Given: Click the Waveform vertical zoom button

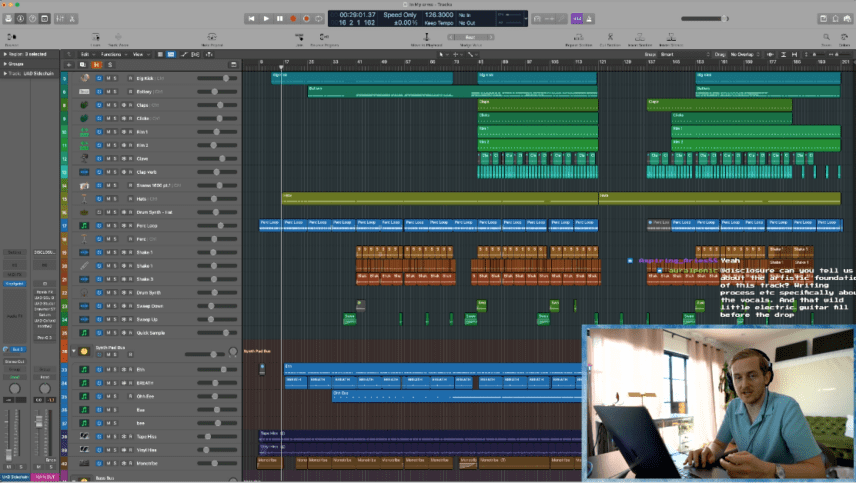Looking at the screenshot, I should [771, 55].
